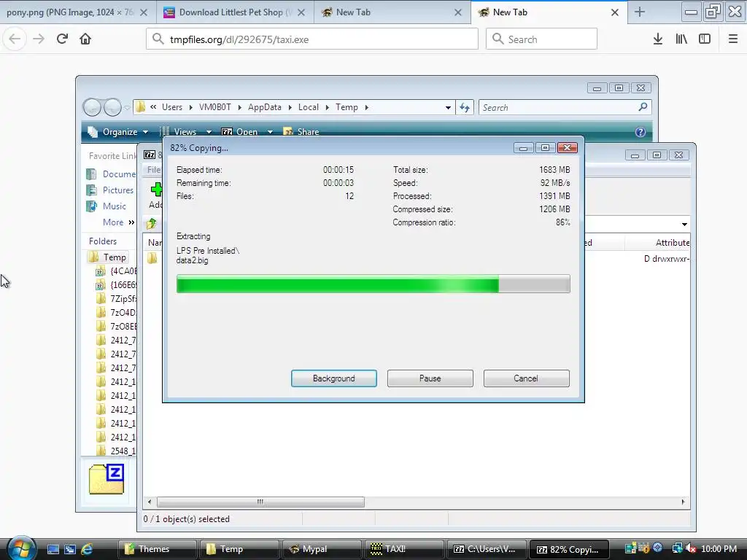The image size is (747, 560).
Task: Switch to TAXI! taskbar button
Action: (x=404, y=549)
